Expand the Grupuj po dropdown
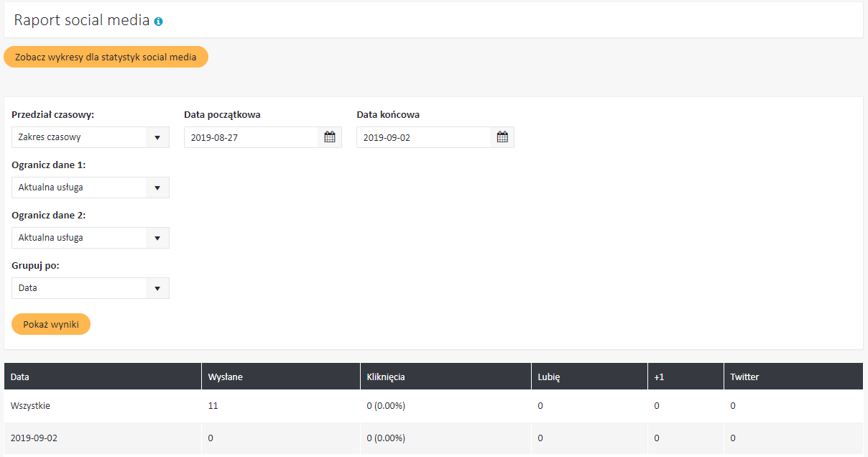This screenshot has width=868, height=457. pyautogui.click(x=91, y=288)
